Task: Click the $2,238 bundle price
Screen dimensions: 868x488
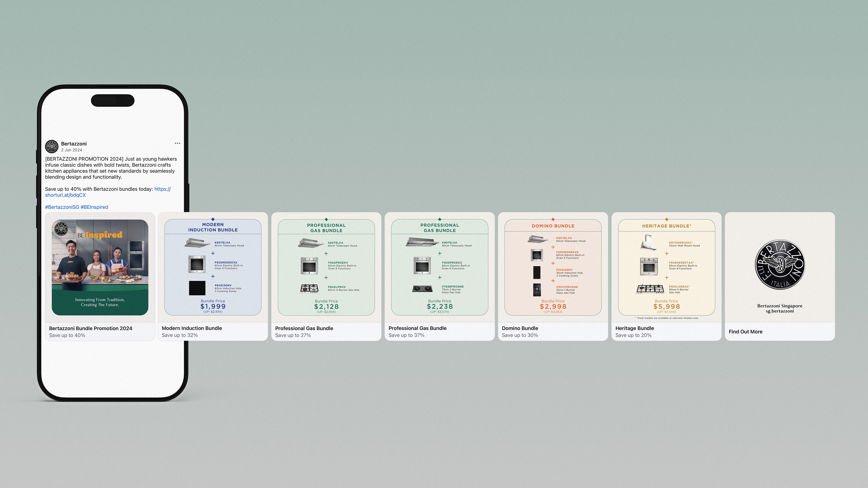Action: pos(440,306)
